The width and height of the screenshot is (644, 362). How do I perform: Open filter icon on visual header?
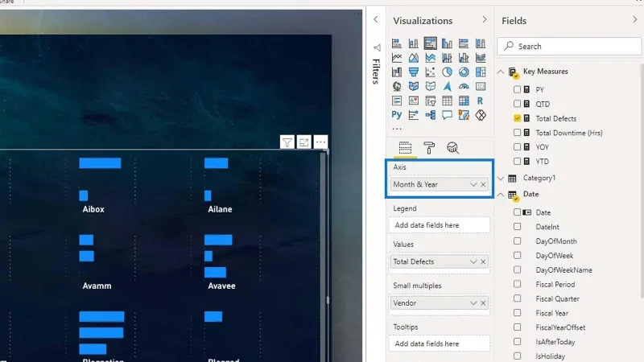click(287, 142)
